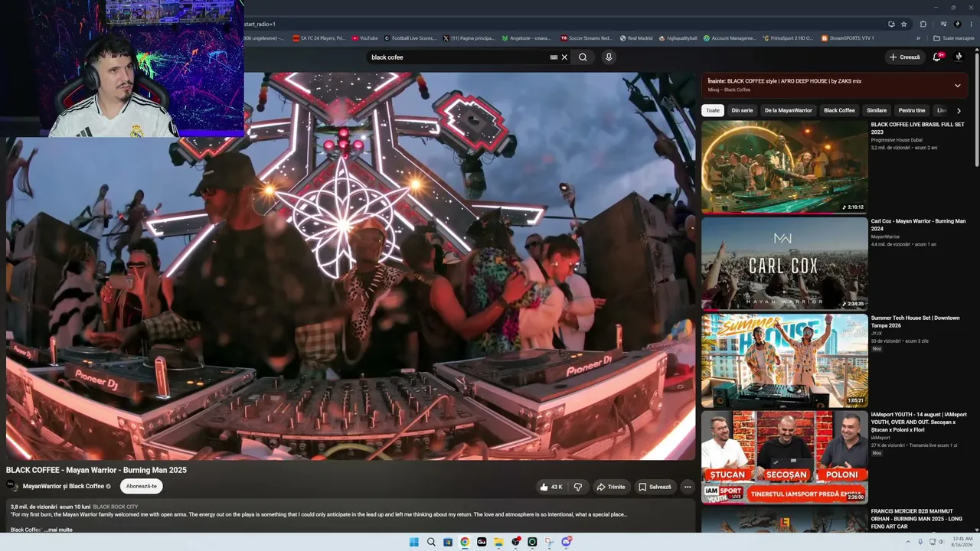Click the main video player

(351, 266)
